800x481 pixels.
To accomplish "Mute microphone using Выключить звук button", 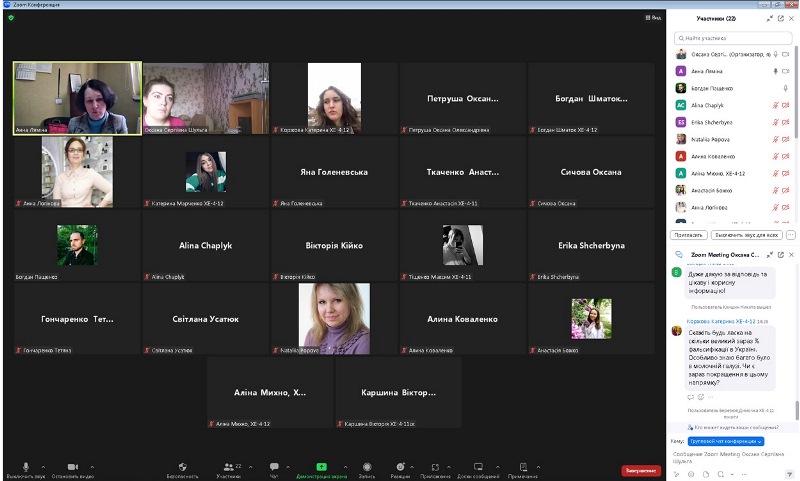I will click(x=25, y=468).
